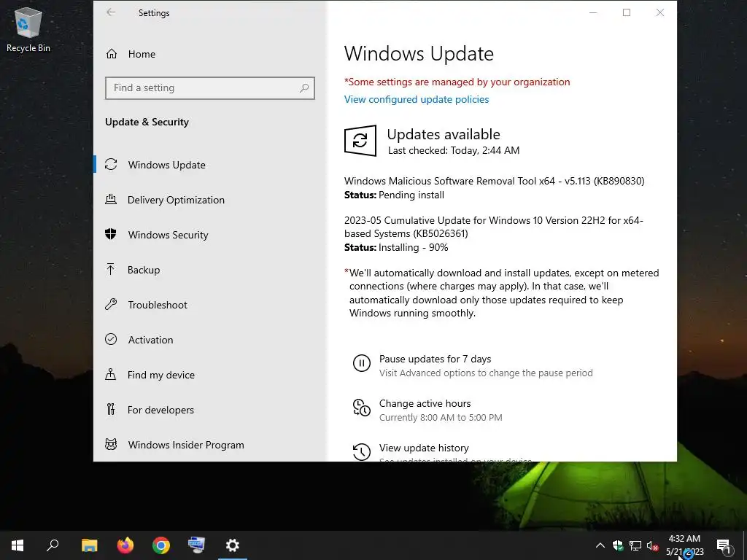The image size is (747, 560).
Task: Minimize the Settings window
Action: click(593, 12)
